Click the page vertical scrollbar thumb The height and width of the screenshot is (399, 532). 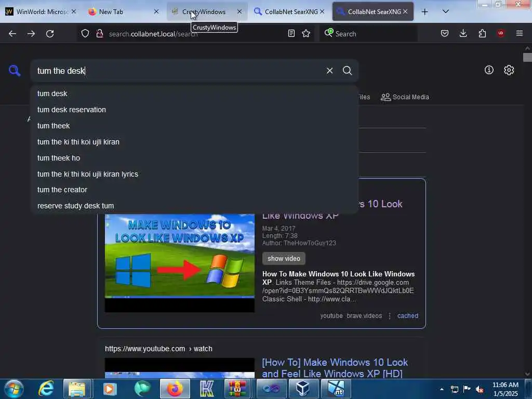(x=527, y=57)
